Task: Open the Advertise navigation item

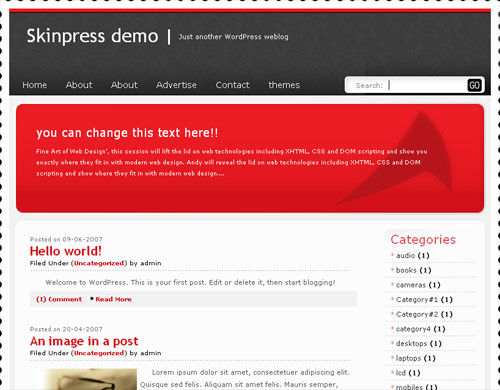Action: tap(176, 85)
